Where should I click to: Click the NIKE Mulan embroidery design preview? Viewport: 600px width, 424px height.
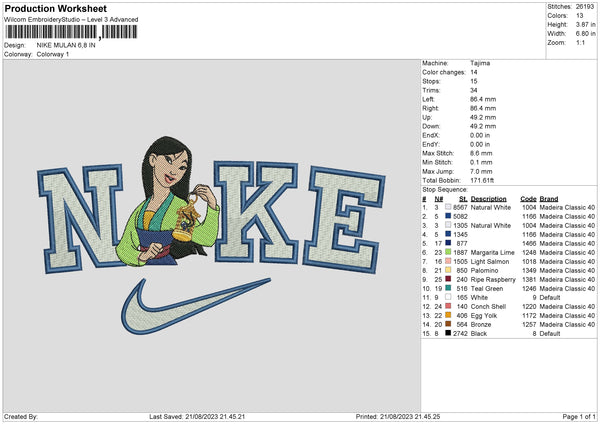tap(211, 235)
